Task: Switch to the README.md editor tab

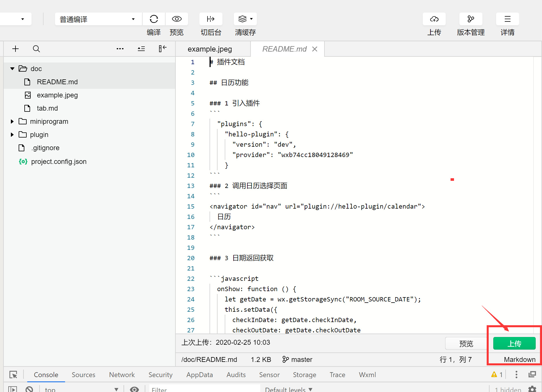Action: tap(284, 49)
